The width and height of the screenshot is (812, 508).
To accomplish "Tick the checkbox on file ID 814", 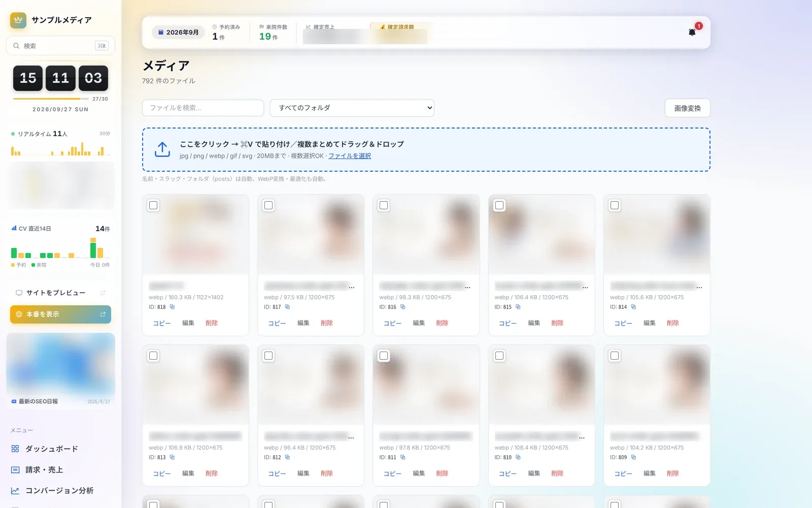I will tap(615, 205).
